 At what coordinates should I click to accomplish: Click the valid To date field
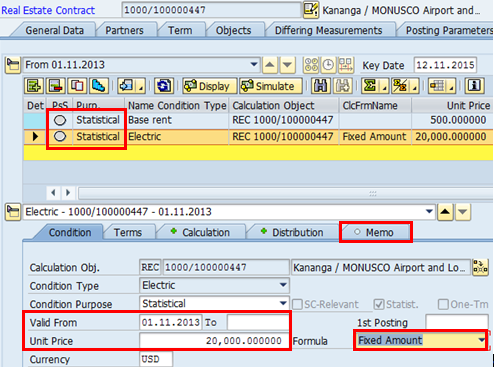coord(258,322)
